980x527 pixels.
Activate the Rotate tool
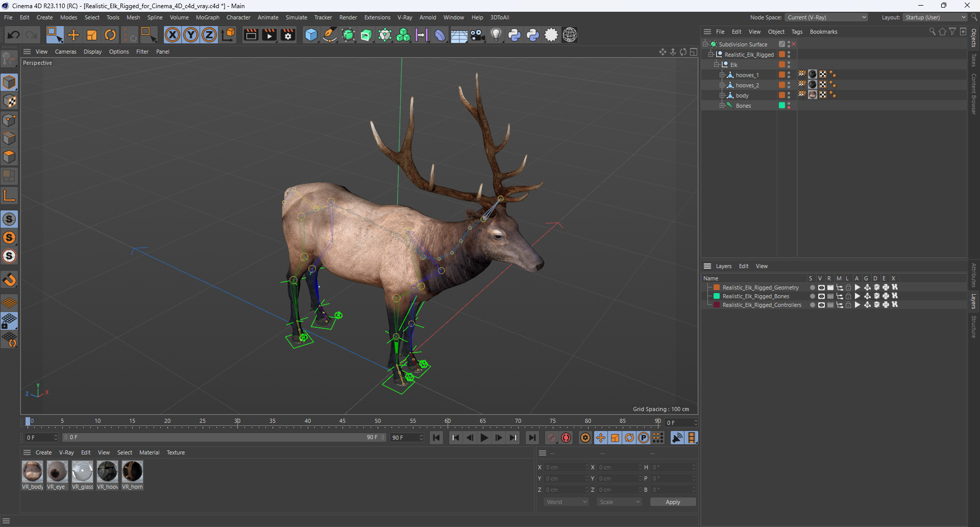click(x=110, y=35)
